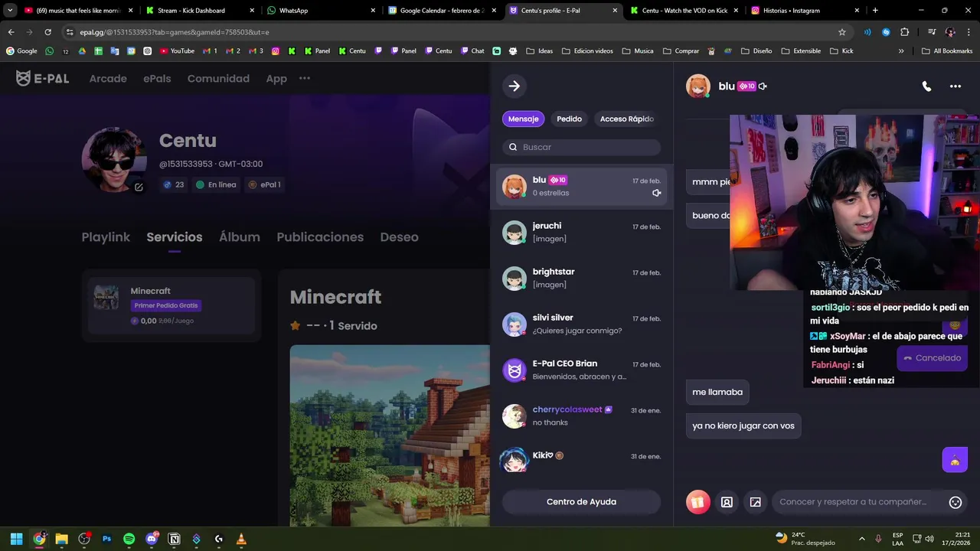Open the Ideas bookmark folder
Screen dimensions: 980x551
point(540,51)
